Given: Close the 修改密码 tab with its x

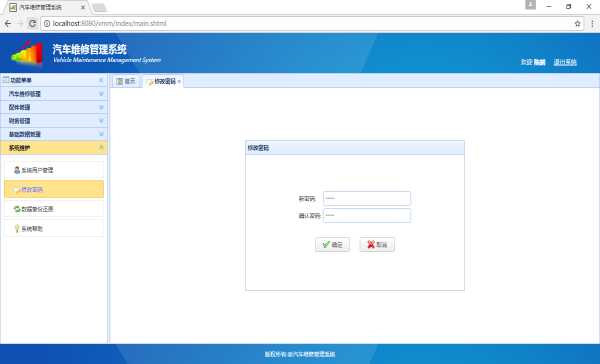Looking at the screenshot, I should [179, 82].
